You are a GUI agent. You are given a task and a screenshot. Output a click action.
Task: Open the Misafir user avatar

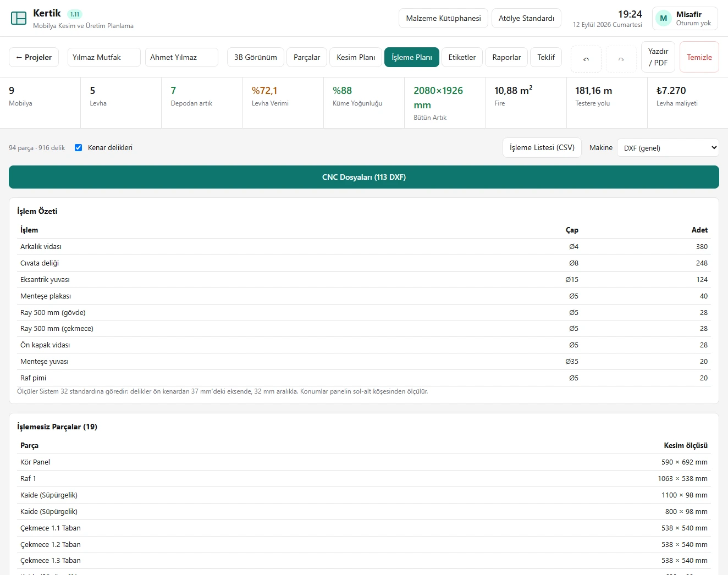(664, 18)
